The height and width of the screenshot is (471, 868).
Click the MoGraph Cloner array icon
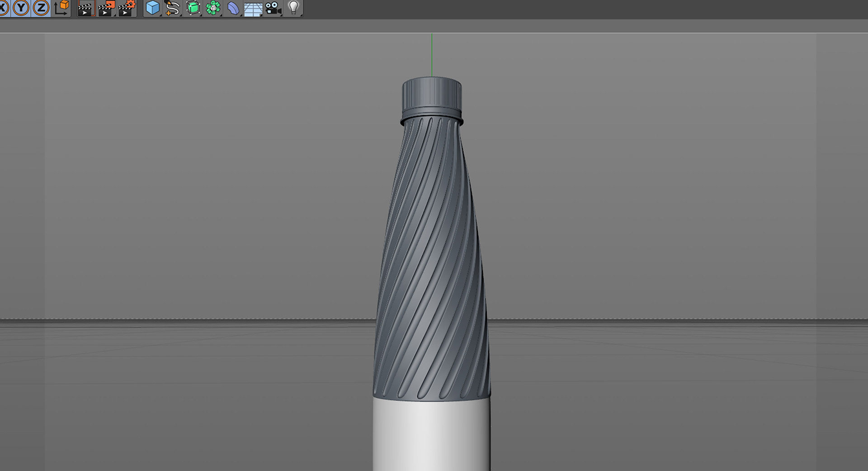(213, 8)
